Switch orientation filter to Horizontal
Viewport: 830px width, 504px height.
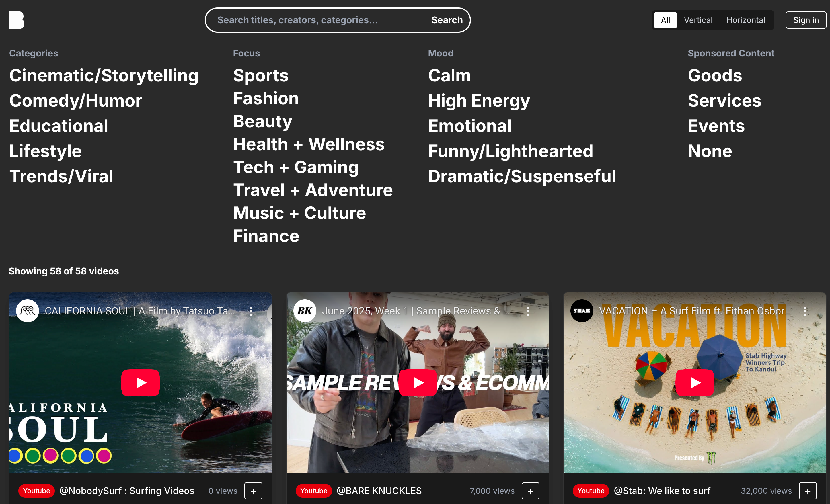coord(745,20)
